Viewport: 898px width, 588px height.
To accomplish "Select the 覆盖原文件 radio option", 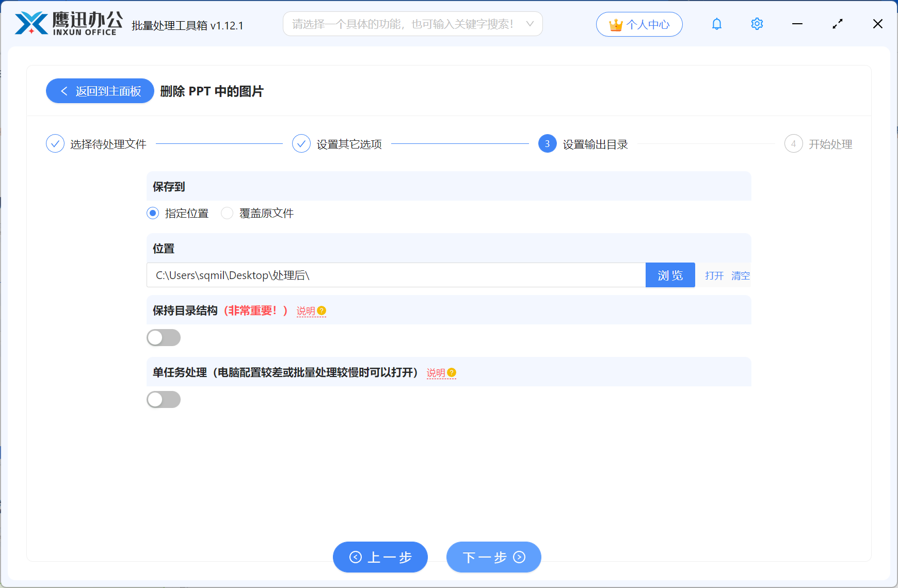I will tap(227, 213).
